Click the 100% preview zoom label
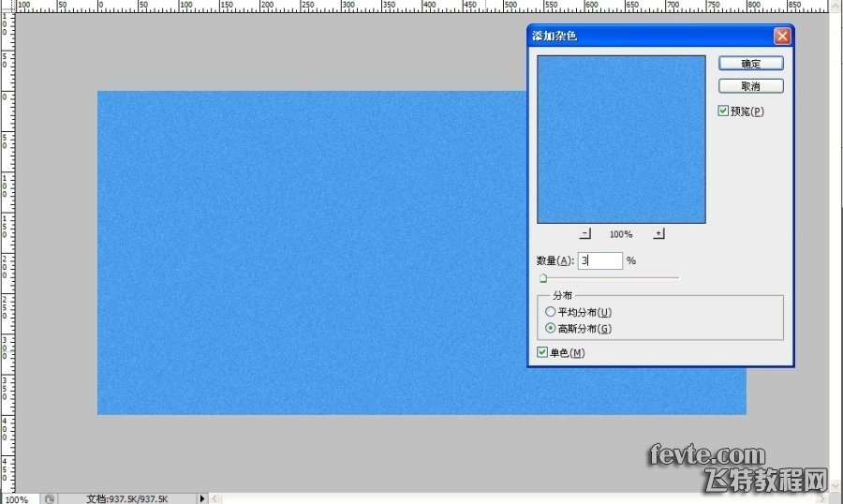 point(621,234)
